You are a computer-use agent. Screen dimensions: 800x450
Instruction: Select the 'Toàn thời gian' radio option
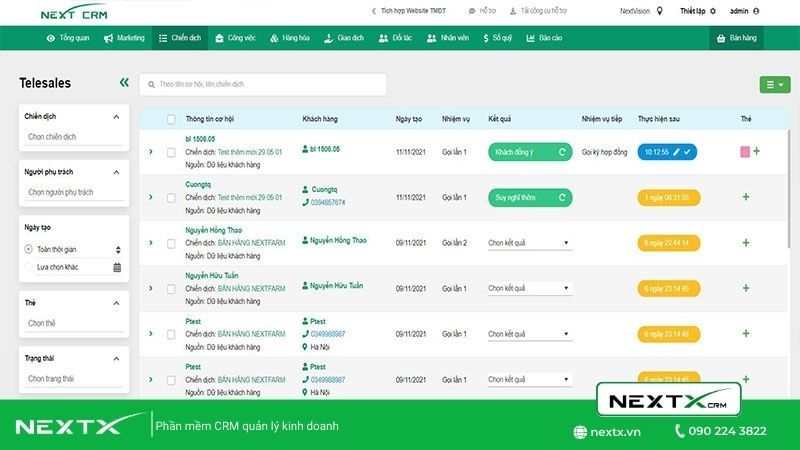point(29,249)
